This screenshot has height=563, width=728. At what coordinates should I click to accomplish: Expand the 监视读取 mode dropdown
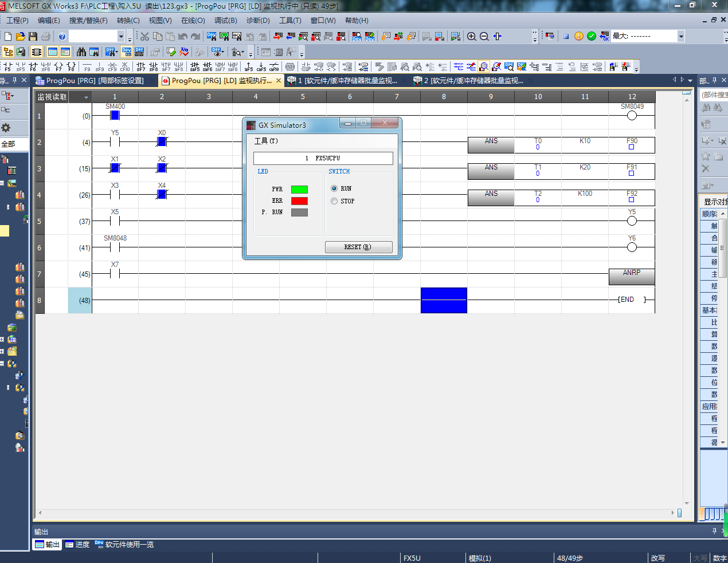86,97
